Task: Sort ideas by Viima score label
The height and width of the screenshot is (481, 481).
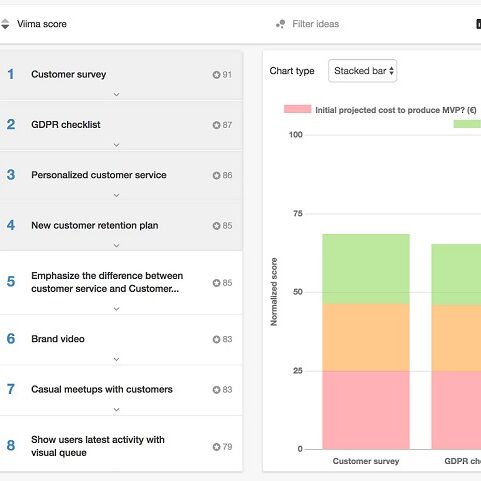Action: pos(42,24)
